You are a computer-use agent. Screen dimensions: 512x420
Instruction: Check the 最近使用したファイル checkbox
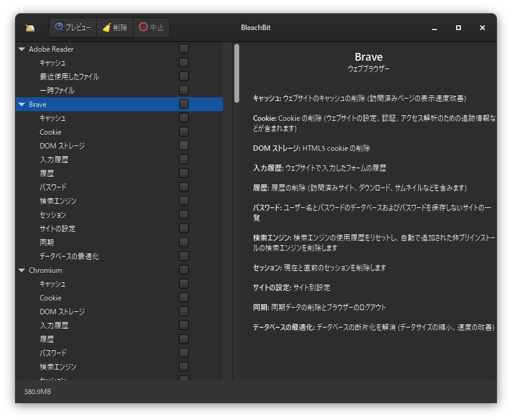click(x=184, y=76)
